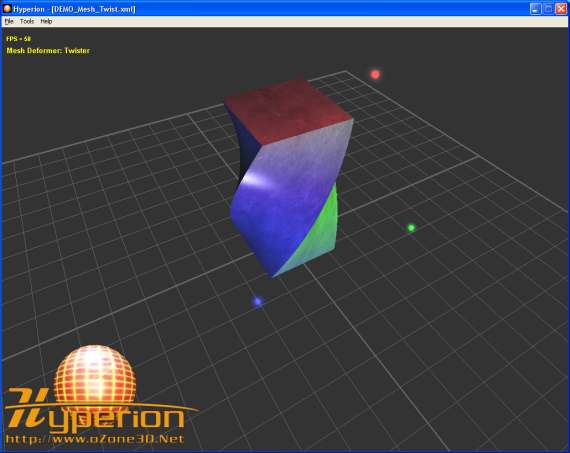Click the green light sphere marker
Screen dimensions: 570x453
click(411, 228)
